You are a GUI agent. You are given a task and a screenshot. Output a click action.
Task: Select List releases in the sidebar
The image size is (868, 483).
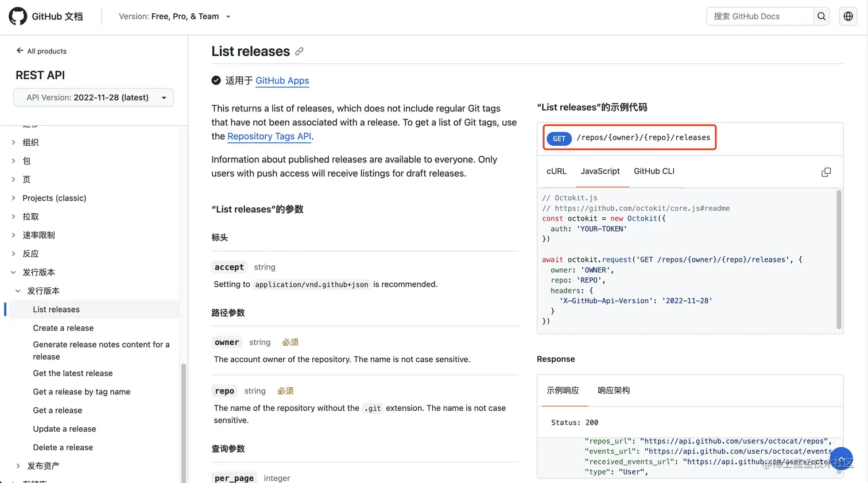(x=56, y=310)
